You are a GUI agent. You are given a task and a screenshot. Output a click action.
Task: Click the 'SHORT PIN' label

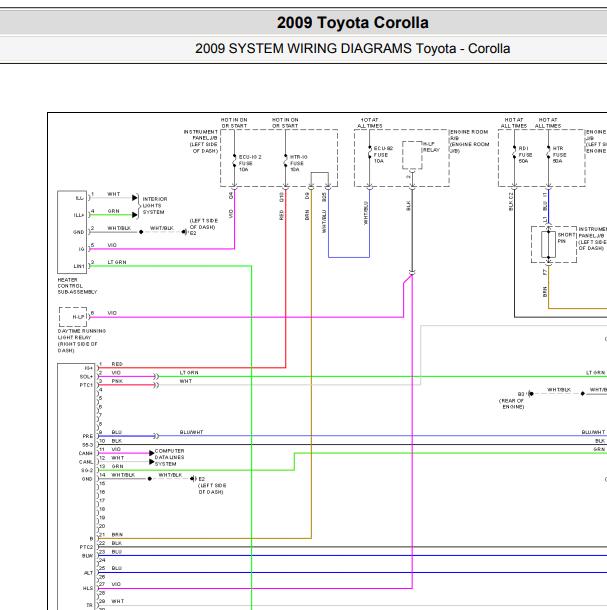point(566,238)
